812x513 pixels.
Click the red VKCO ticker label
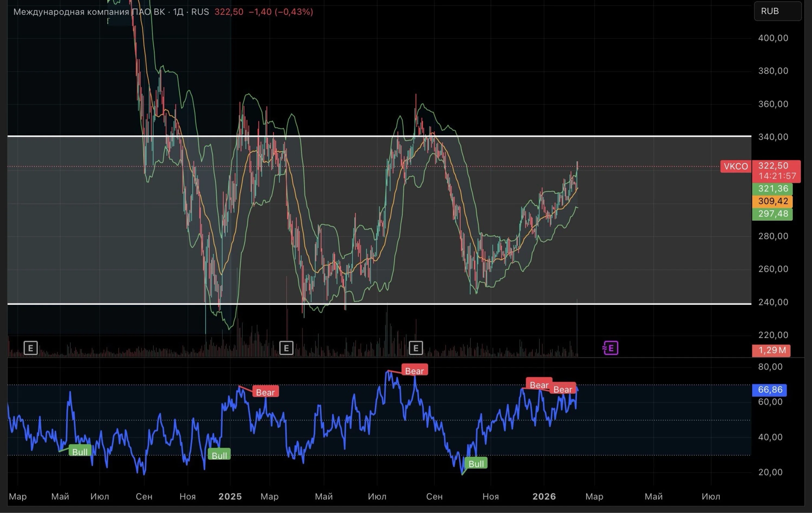(x=736, y=166)
